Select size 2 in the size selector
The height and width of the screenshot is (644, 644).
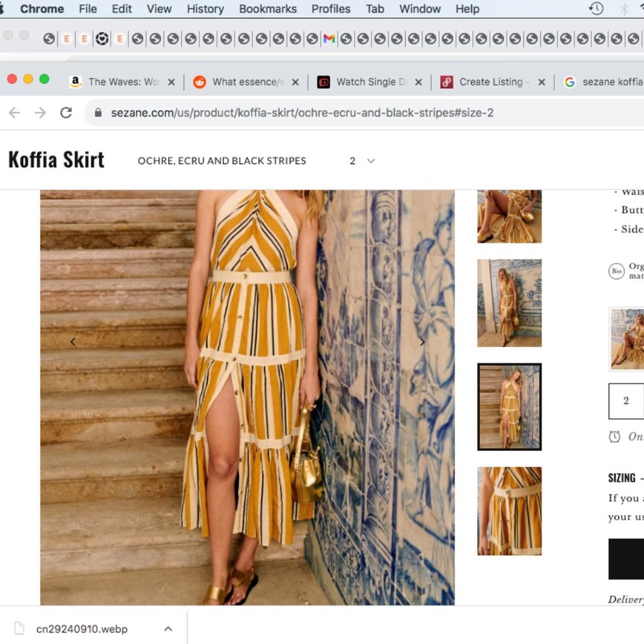(x=625, y=401)
